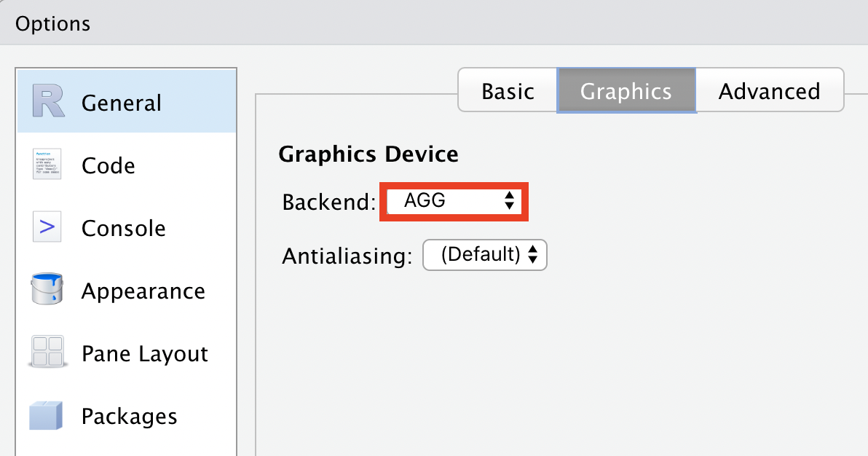Click the Pane Layout grid icon
Image resolution: width=868 pixels, height=456 pixels.
click(x=47, y=351)
